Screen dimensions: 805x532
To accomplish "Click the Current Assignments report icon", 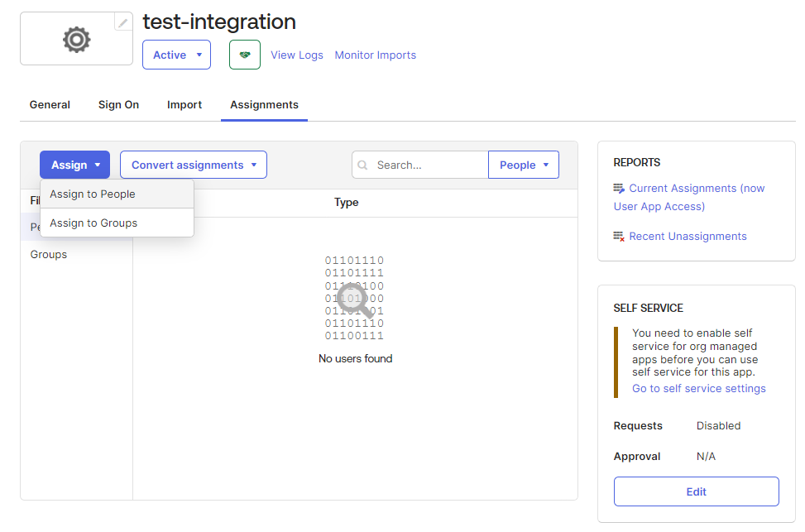I will pyautogui.click(x=619, y=189).
